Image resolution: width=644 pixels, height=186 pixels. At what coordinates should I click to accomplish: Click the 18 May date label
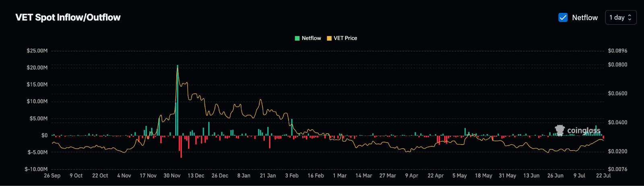(483, 176)
